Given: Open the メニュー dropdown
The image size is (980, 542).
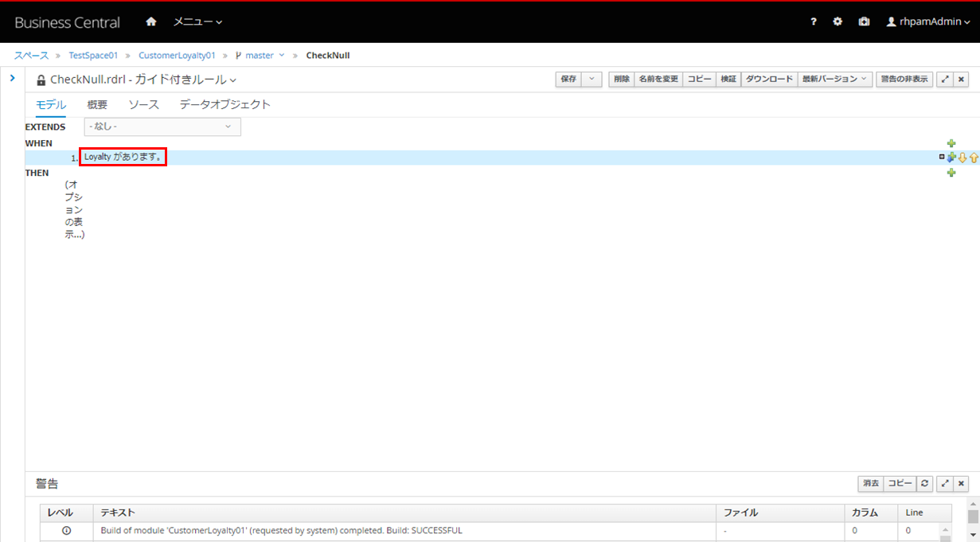Looking at the screenshot, I should coord(198,21).
